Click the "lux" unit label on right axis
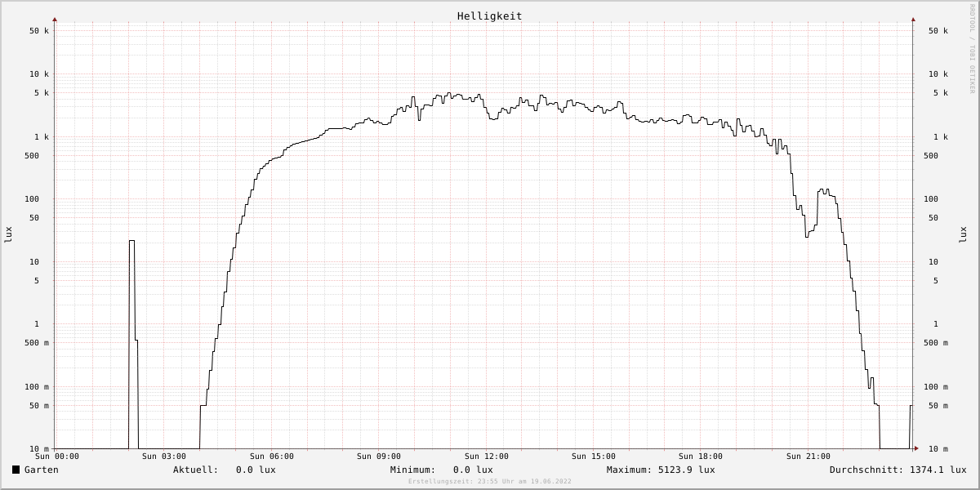 (x=963, y=234)
